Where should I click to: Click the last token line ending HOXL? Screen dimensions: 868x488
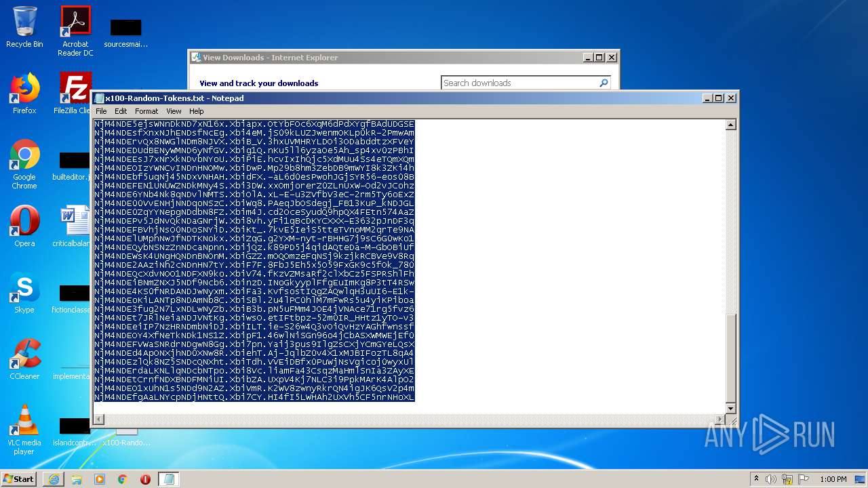coord(254,397)
